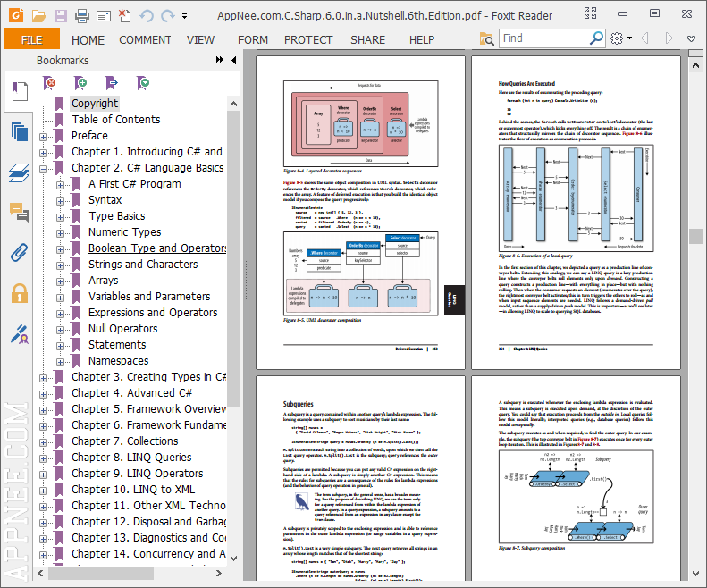707x588 pixels.
Task: Save the document with the floppy icon
Action: tap(61, 16)
